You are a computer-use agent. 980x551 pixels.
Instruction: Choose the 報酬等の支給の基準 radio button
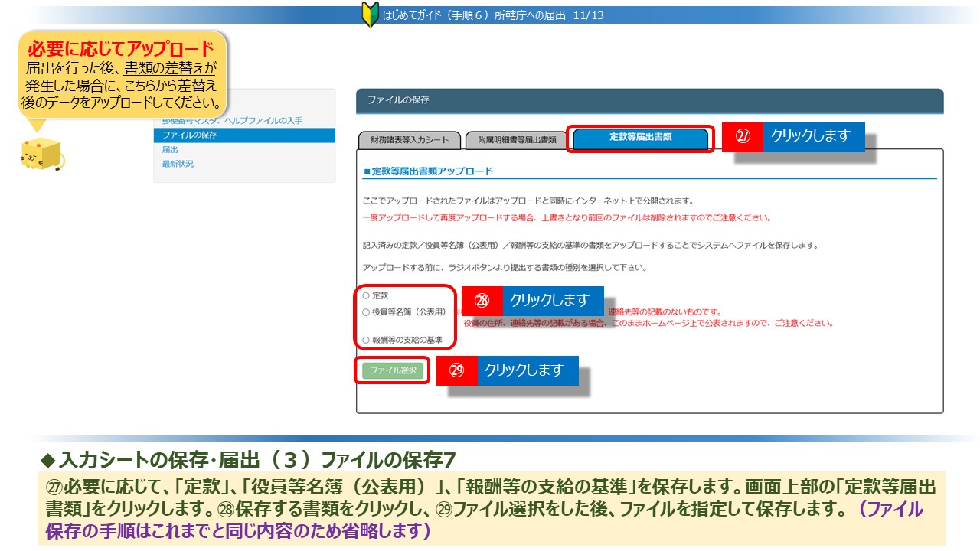366,340
